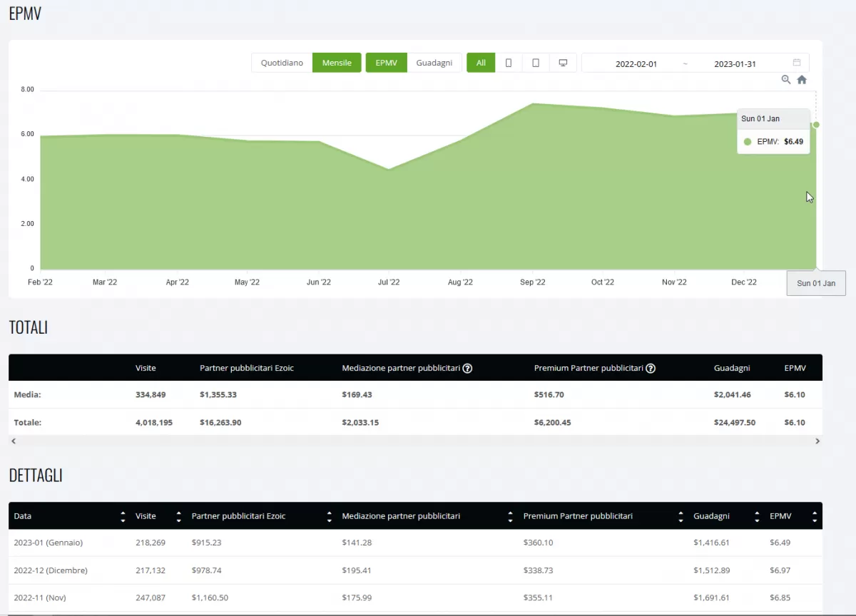
Task: Sort Dettagli by Premium Partner pubblicitari
Action: click(680, 516)
